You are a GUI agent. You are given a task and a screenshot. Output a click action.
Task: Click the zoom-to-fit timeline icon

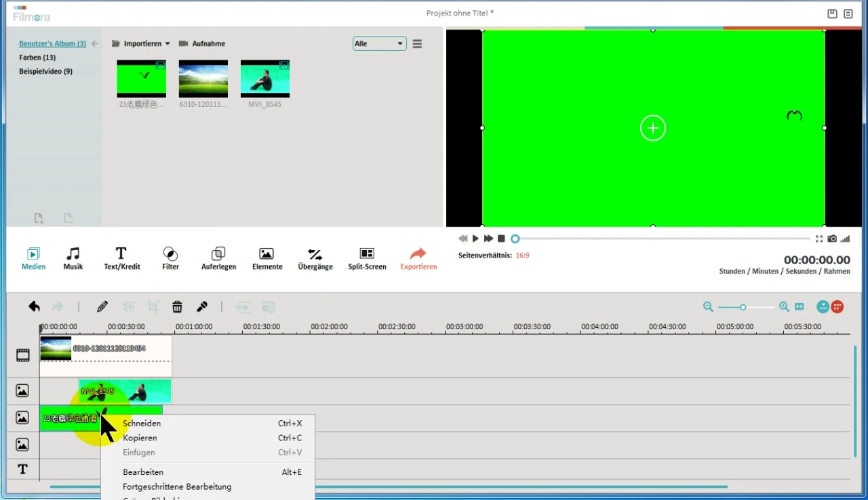(800, 307)
